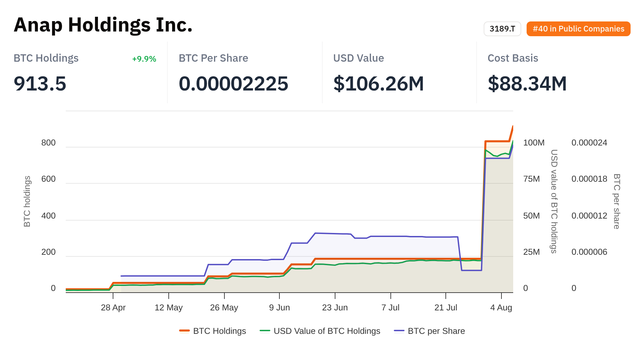Click the 21 Jul axis date

pyautogui.click(x=446, y=307)
